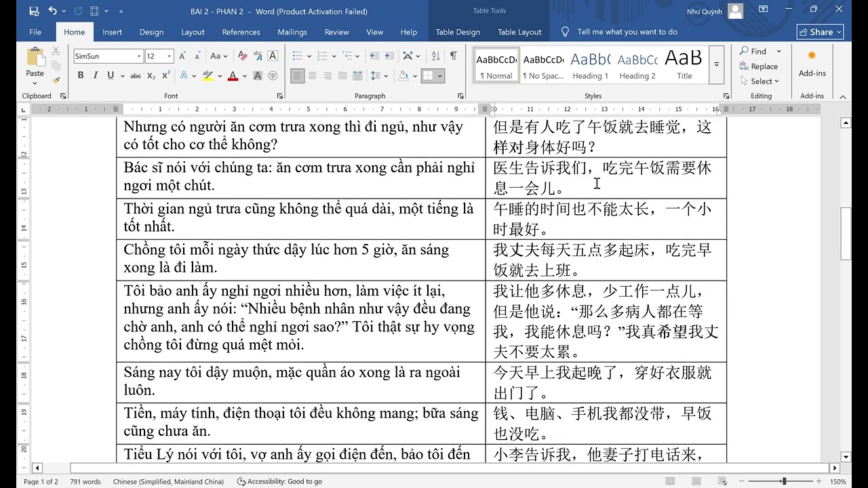Apply Character Shading to text
Viewport: 868px width, 488px height.
258,76
